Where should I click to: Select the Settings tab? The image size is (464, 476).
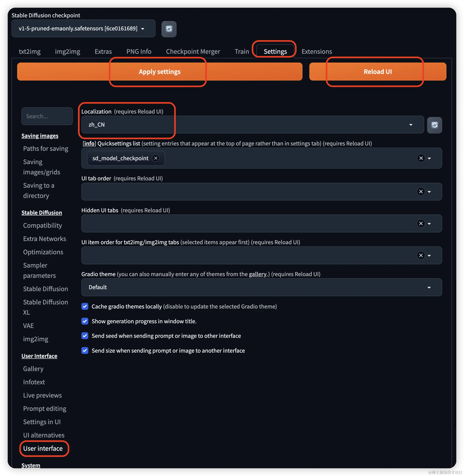point(275,51)
